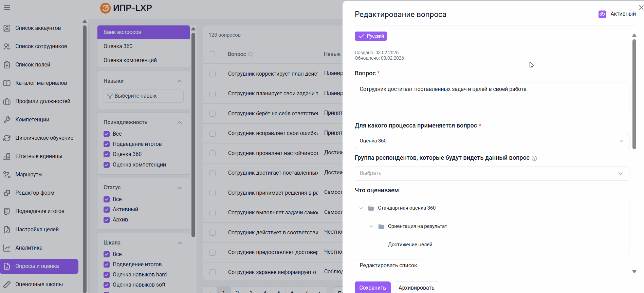Open Циклическое обучение refresh icon
The height and width of the screenshot is (293, 644).
[x=7, y=138]
